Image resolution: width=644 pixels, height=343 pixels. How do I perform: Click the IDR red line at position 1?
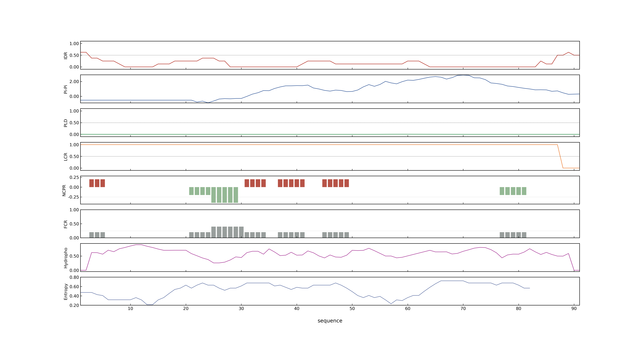click(x=83, y=52)
